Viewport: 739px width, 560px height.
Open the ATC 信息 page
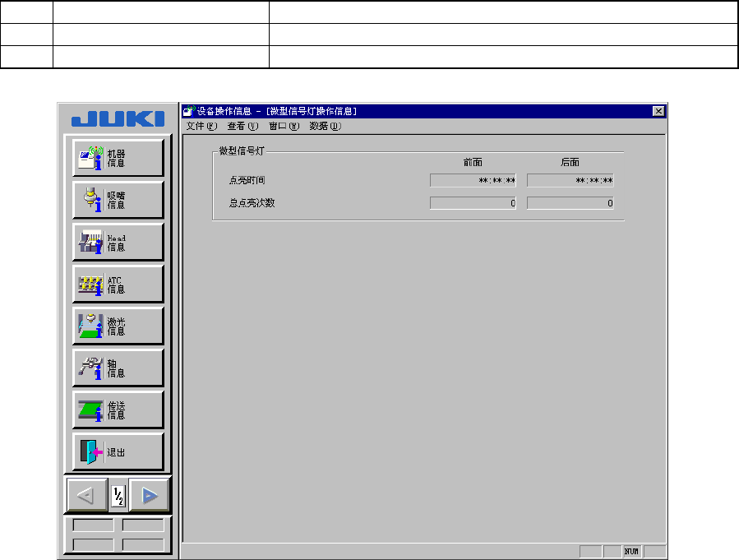(x=118, y=284)
